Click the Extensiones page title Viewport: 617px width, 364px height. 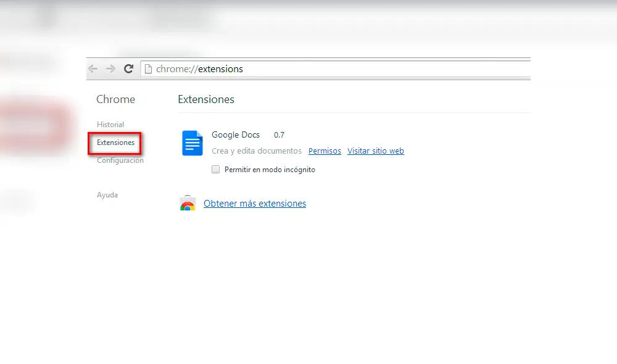206,99
